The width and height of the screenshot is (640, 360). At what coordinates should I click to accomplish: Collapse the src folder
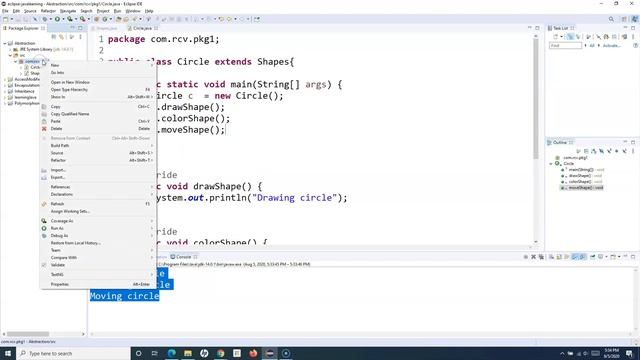pyautogui.click(x=10, y=55)
